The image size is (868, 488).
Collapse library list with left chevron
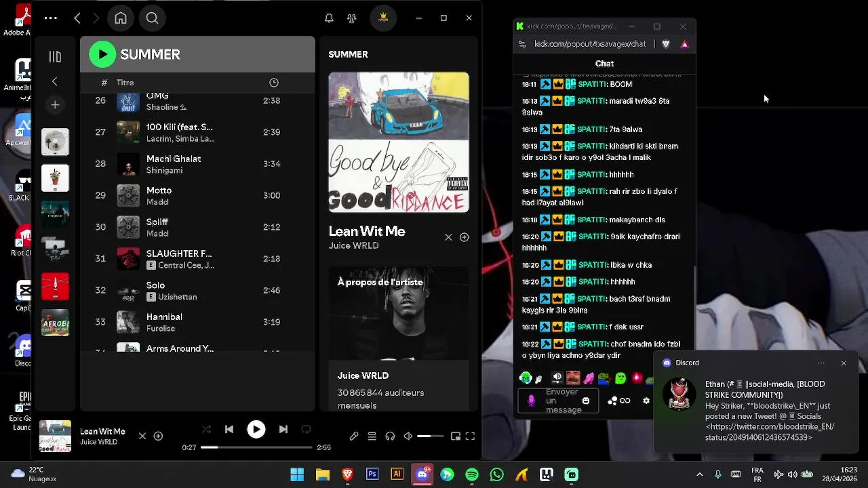tap(55, 81)
